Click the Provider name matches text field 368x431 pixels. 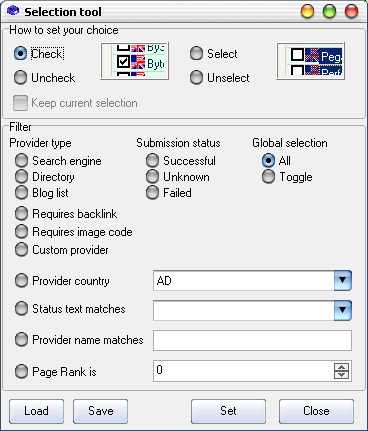click(x=252, y=340)
